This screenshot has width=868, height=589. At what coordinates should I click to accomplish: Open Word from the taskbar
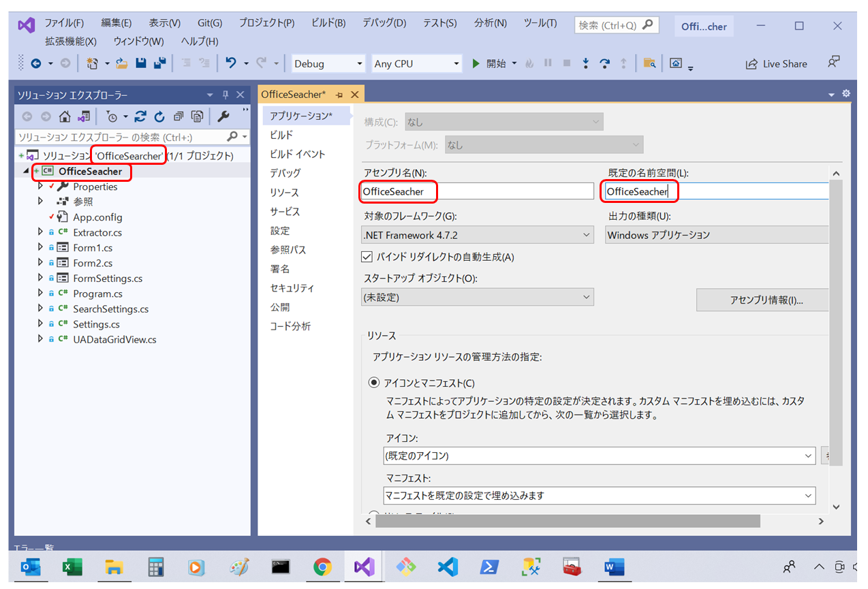click(615, 567)
